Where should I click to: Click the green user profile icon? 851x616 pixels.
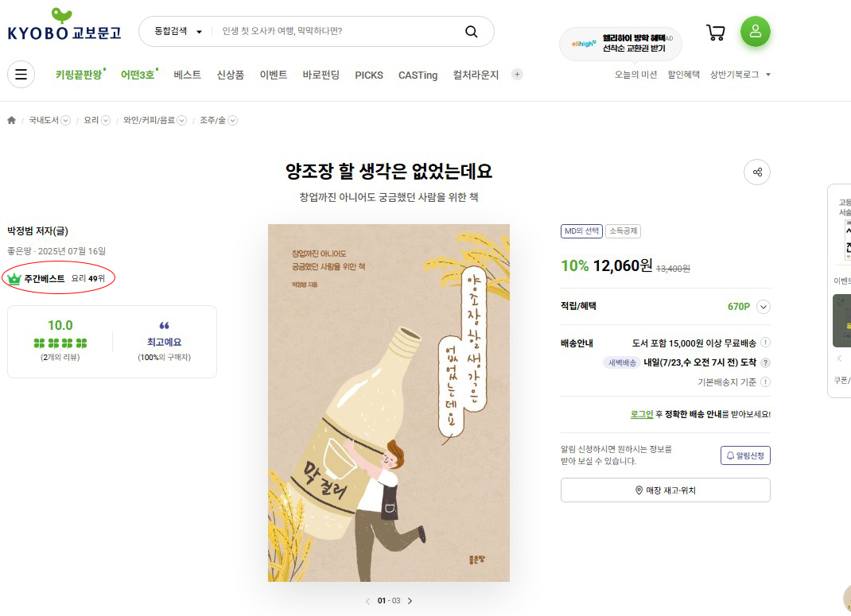point(756,31)
